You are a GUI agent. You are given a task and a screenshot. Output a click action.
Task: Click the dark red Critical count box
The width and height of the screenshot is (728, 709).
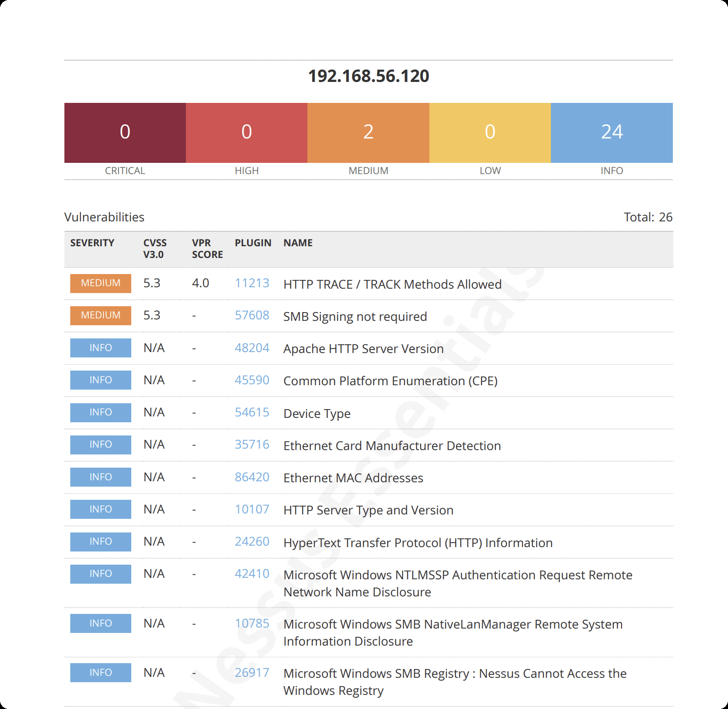click(125, 133)
